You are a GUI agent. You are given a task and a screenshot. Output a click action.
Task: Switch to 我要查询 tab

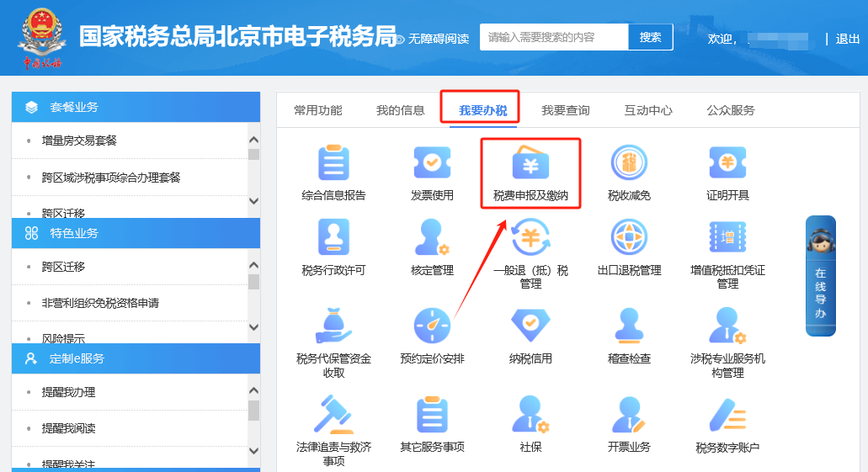click(x=565, y=110)
